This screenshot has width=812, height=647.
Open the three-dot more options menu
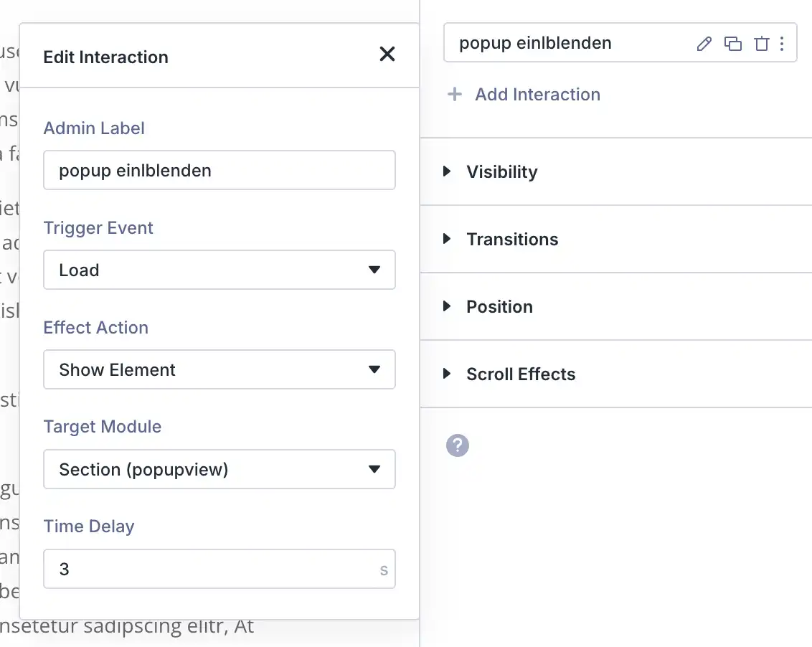pos(782,44)
